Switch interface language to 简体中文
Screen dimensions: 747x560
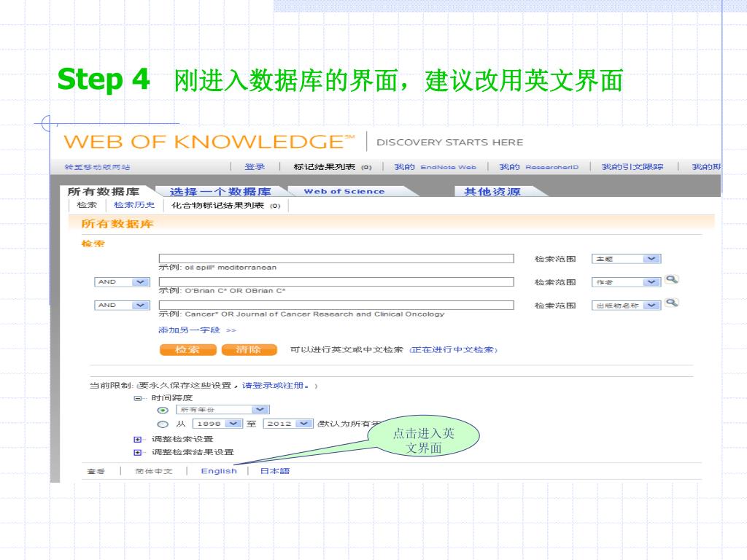tap(153, 472)
